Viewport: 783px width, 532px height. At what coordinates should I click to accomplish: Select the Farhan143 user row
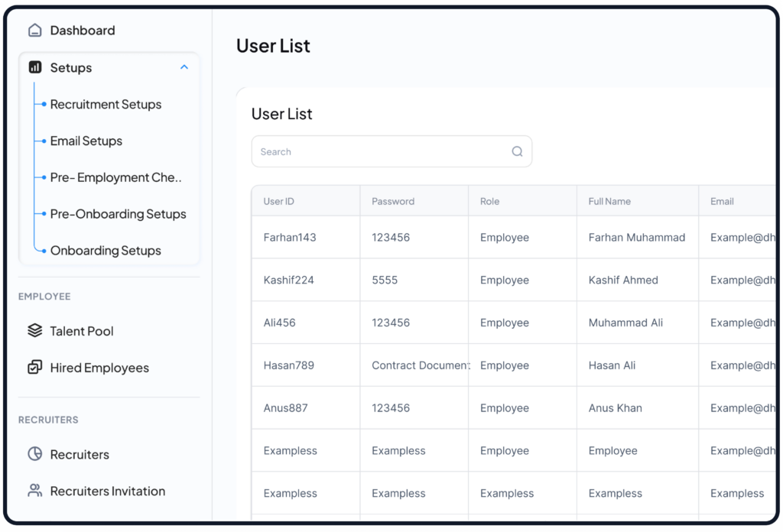tap(290, 238)
